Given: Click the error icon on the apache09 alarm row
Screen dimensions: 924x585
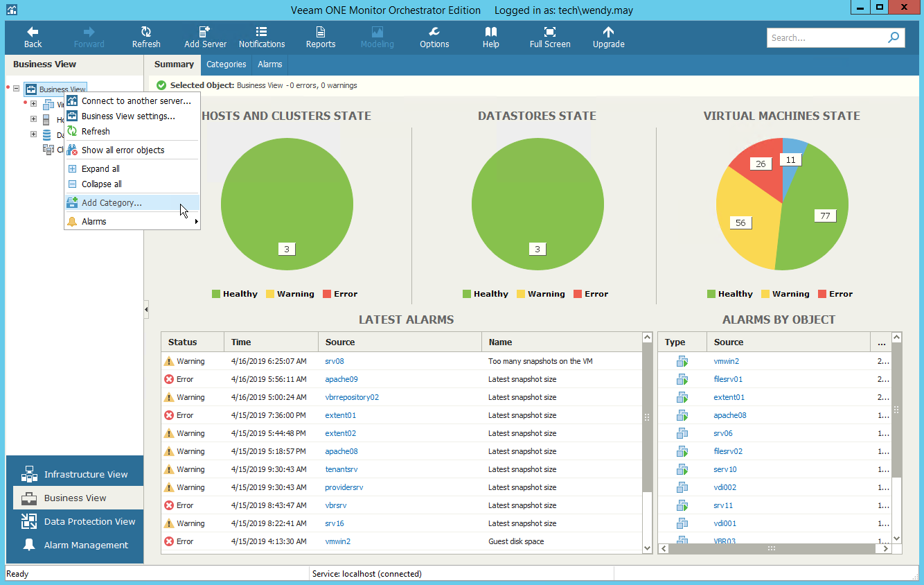Looking at the screenshot, I should point(169,379).
